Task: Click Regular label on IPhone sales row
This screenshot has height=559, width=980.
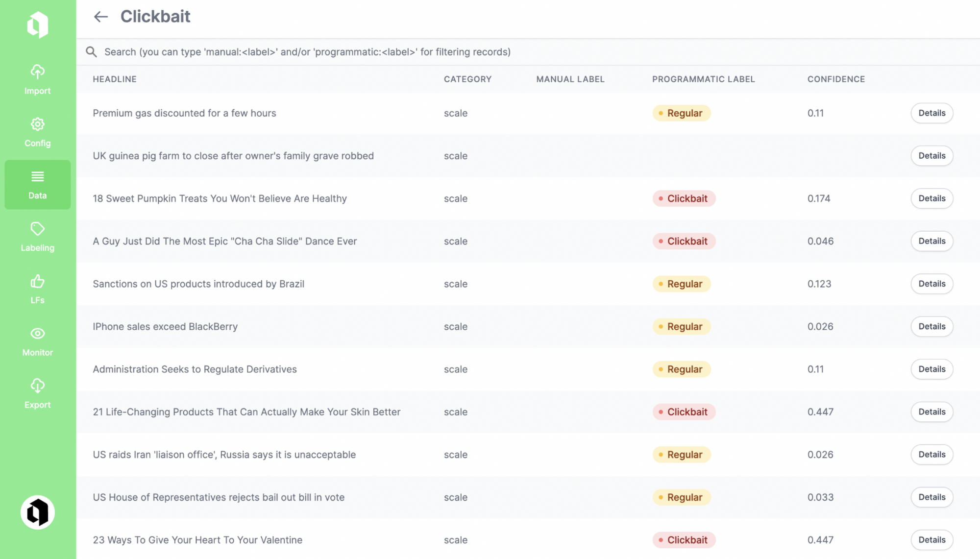Action: pyautogui.click(x=681, y=326)
